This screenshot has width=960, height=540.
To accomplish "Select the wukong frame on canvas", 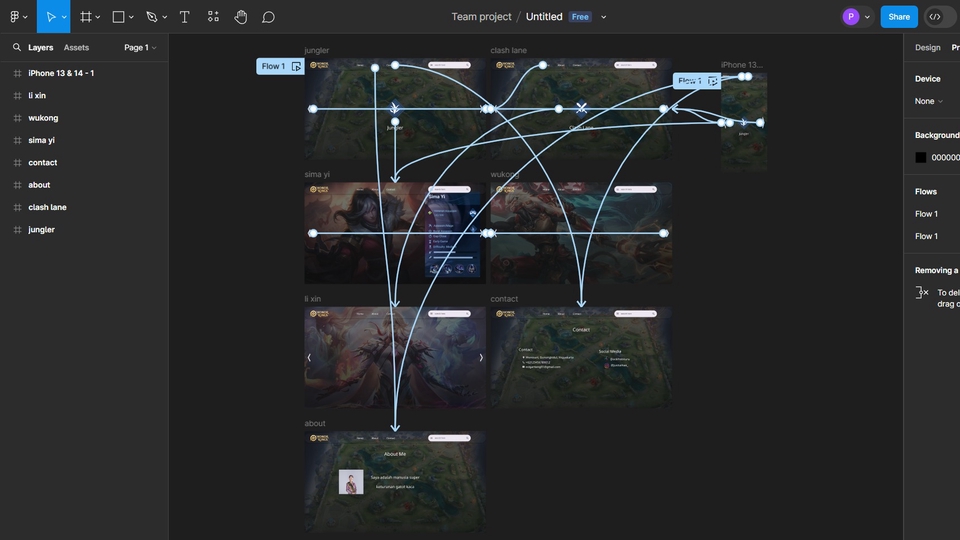I will click(581, 233).
